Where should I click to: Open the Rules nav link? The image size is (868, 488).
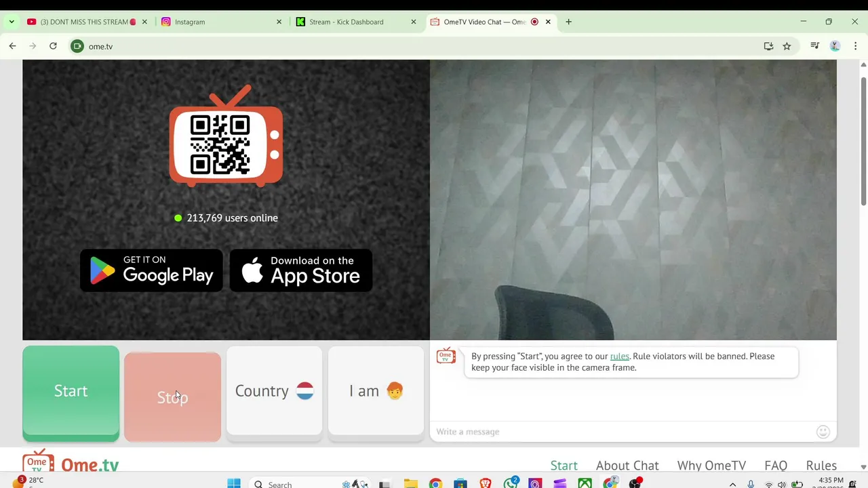point(821,466)
